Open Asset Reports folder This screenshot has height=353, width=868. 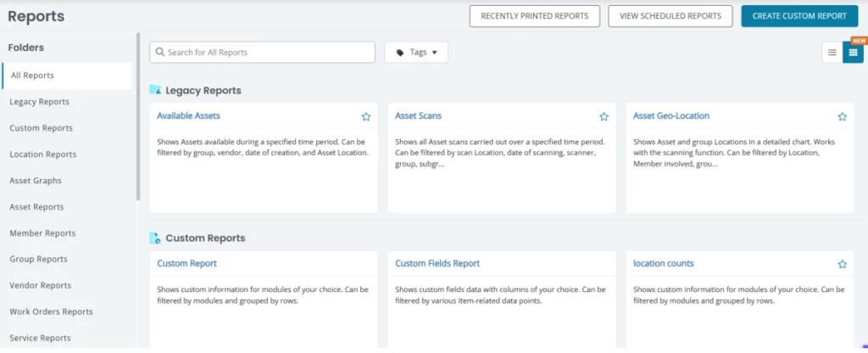36,207
